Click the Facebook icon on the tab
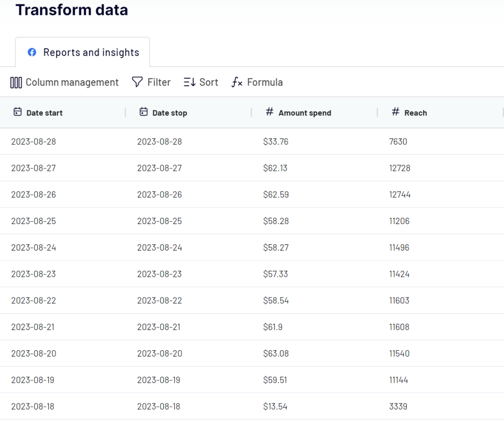This screenshot has width=504, height=428. [31, 52]
